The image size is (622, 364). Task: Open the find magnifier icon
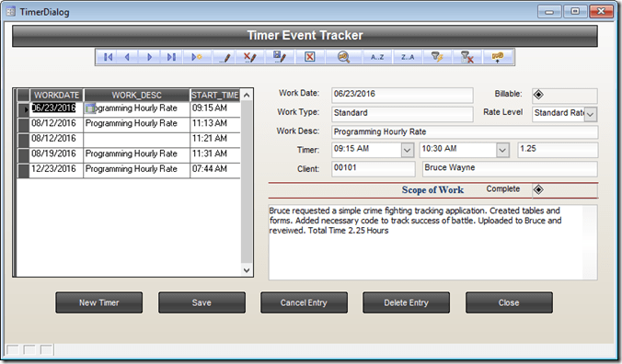[343, 57]
